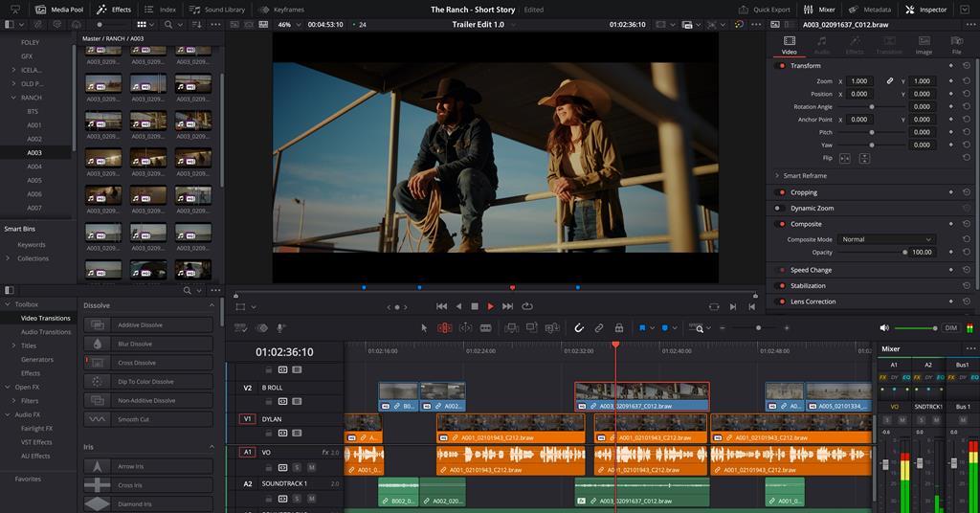The height and width of the screenshot is (513, 980).
Task: Click the Replace Clip icon
Action: pyautogui.click(x=552, y=328)
